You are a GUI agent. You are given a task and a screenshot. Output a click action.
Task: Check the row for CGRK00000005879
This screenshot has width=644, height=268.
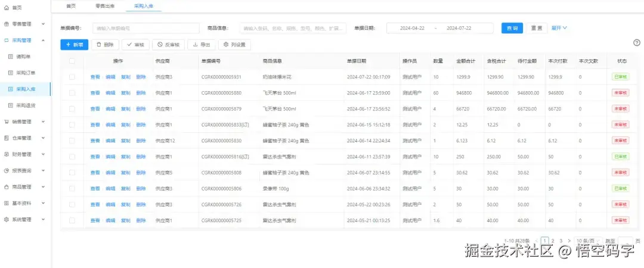coord(72,109)
